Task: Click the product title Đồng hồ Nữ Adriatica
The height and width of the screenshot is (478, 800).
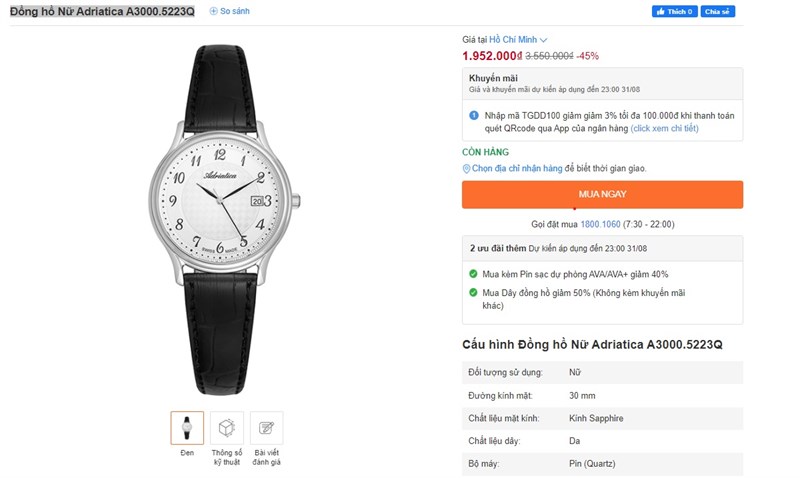Action: pyautogui.click(x=102, y=11)
